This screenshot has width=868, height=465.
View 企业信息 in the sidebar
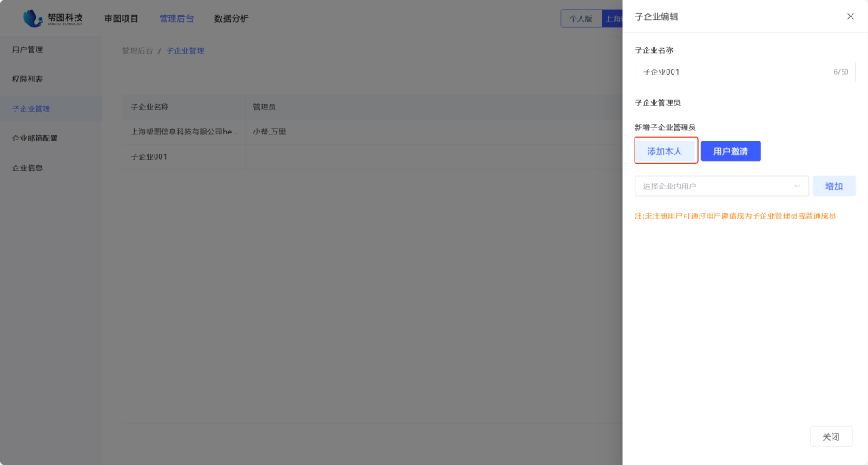tap(28, 167)
